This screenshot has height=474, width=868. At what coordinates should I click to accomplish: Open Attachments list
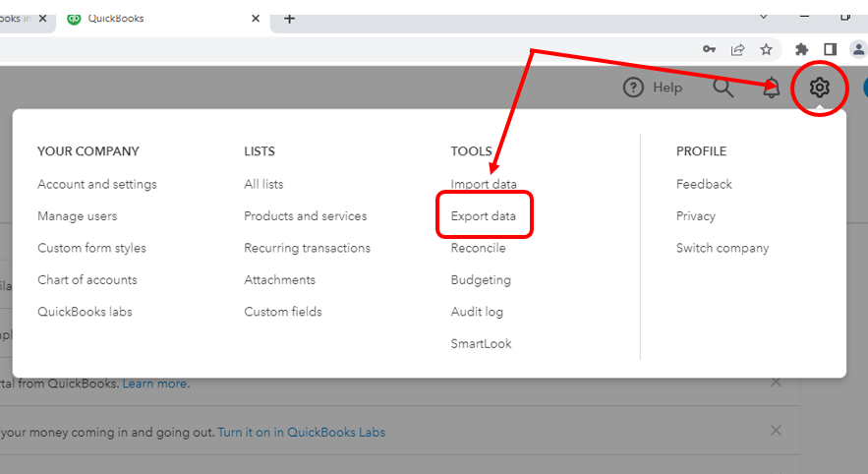[279, 279]
